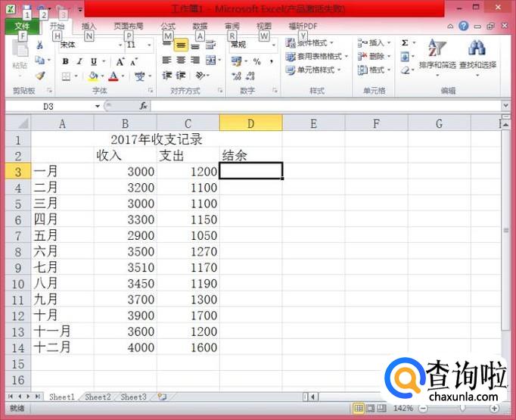
Task: Open font name 宋体 dropdown
Action: 120,45
